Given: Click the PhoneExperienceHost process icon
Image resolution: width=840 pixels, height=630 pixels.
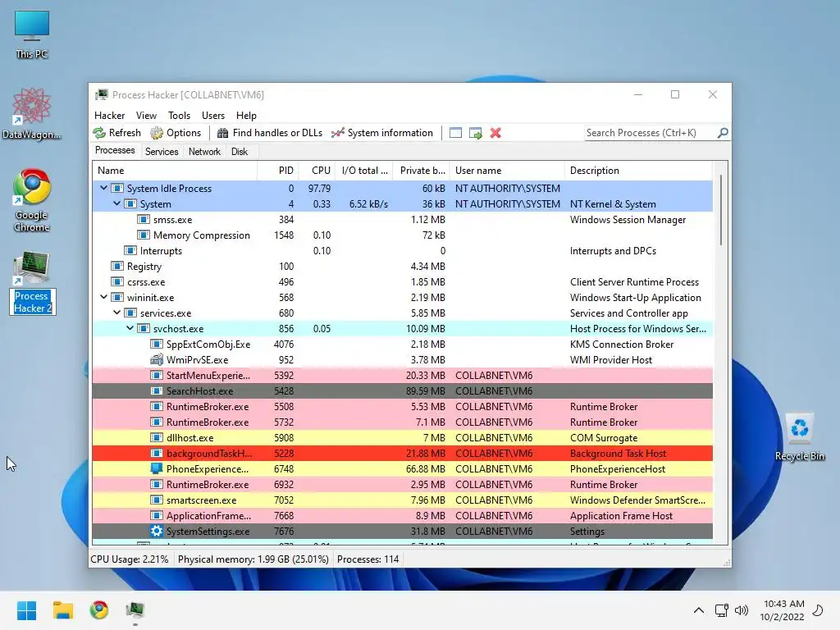Looking at the screenshot, I should pyautogui.click(x=157, y=468).
